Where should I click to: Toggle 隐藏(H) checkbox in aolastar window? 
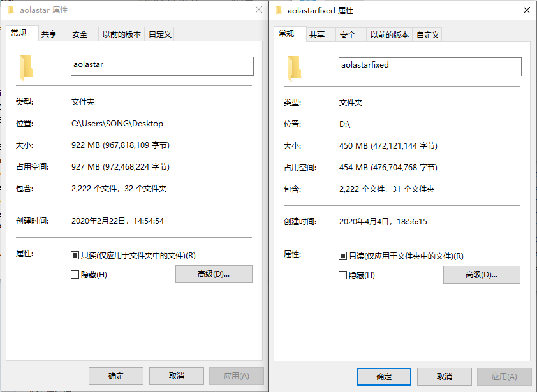click(x=75, y=275)
